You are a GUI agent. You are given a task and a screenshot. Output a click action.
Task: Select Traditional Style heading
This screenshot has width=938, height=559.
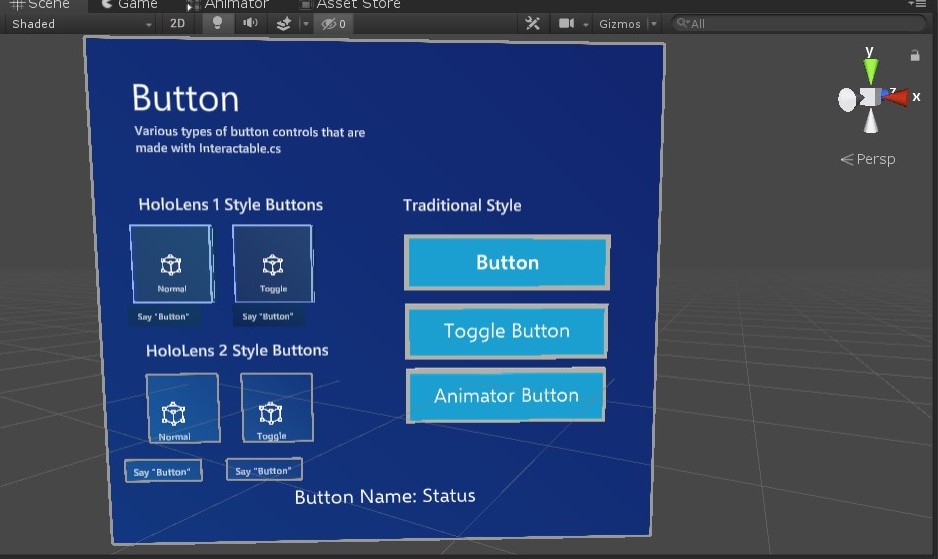click(x=462, y=205)
